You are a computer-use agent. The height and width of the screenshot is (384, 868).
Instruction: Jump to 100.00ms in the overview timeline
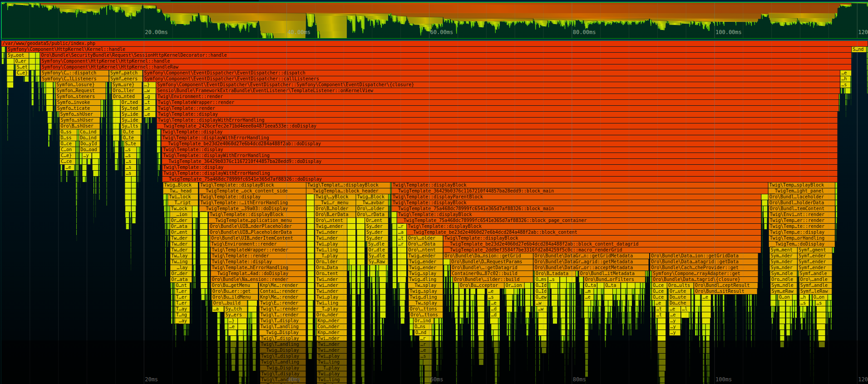point(729,32)
